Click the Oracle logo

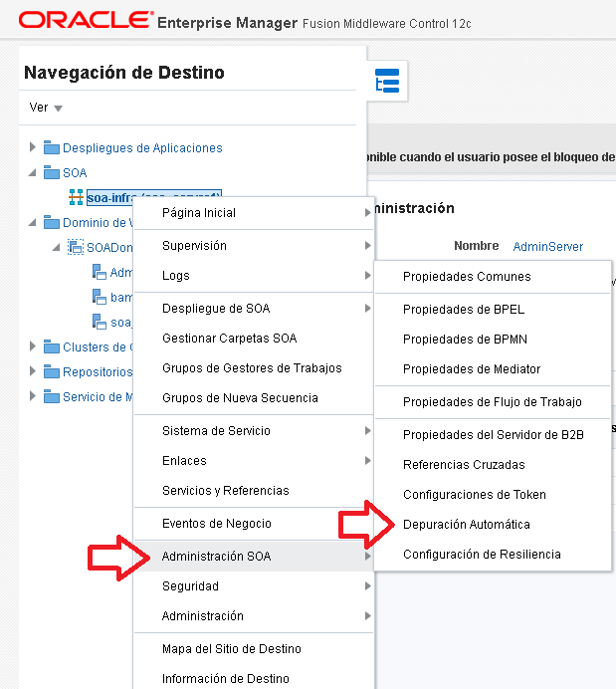point(86,20)
